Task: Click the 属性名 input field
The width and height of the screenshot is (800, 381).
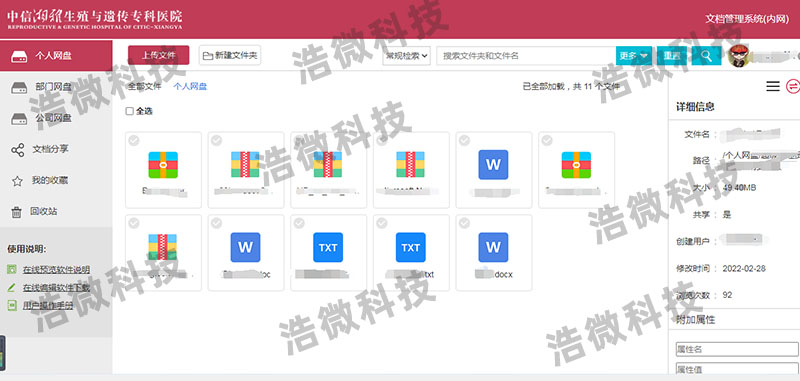Action: pos(737,349)
